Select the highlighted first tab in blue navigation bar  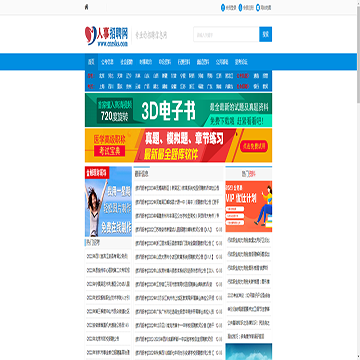[91, 62]
